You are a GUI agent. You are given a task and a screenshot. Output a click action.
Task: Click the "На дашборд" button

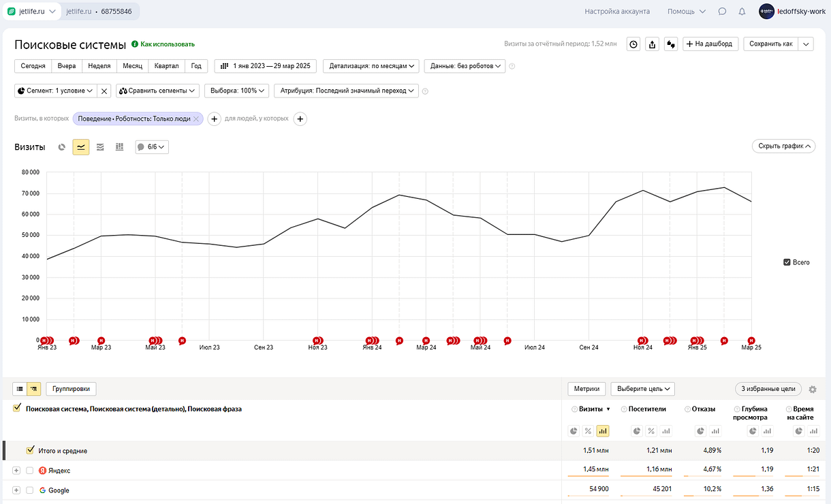[x=710, y=44]
